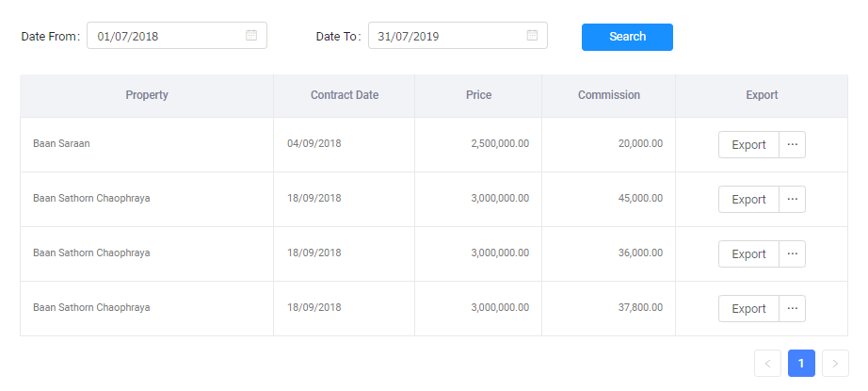The width and height of the screenshot is (868, 391).
Task: Open calendar icon in Date From field
Action: tap(251, 36)
